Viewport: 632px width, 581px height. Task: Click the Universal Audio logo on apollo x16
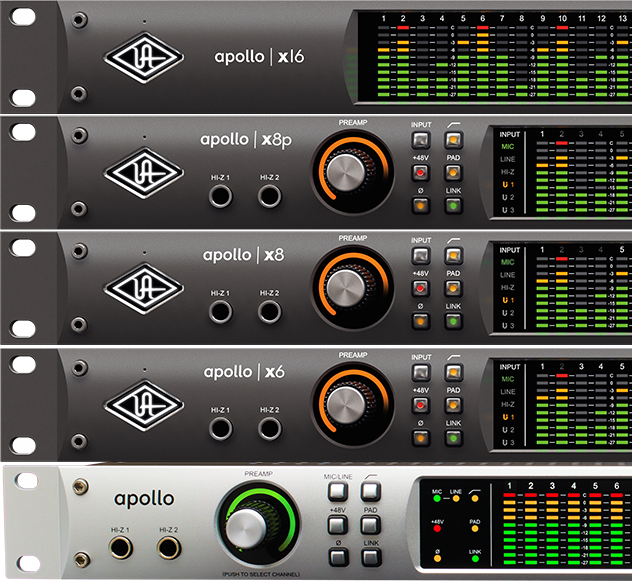pyautogui.click(x=144, y=58)
